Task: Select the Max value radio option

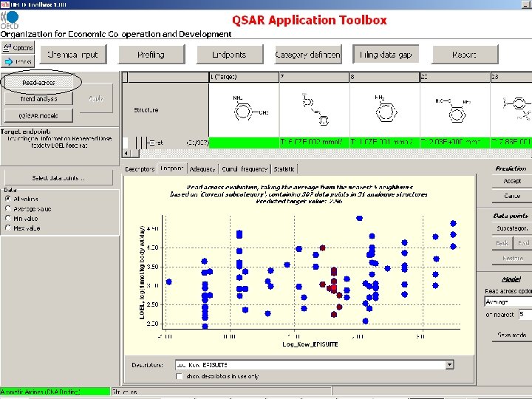Action: tap(8, 228)
